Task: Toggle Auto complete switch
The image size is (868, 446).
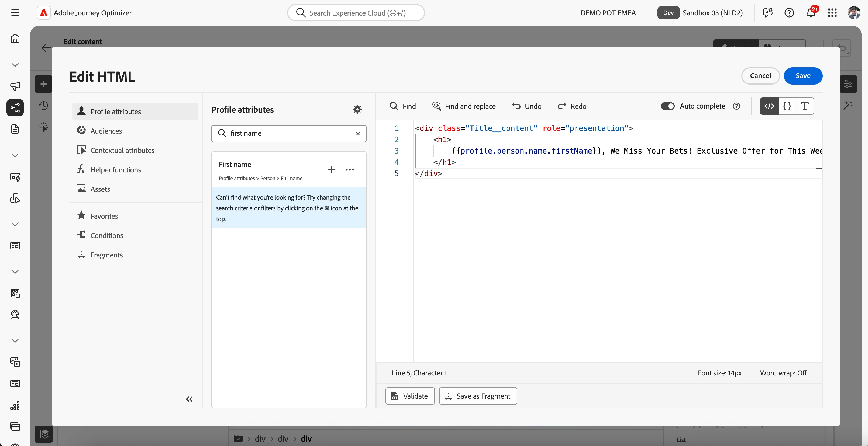Action: click(667, 106)
